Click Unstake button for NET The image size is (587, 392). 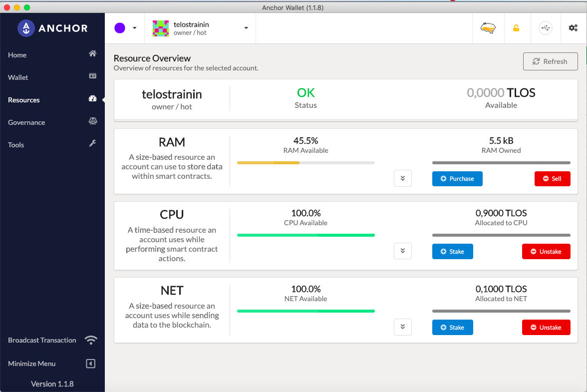(546, 327)
